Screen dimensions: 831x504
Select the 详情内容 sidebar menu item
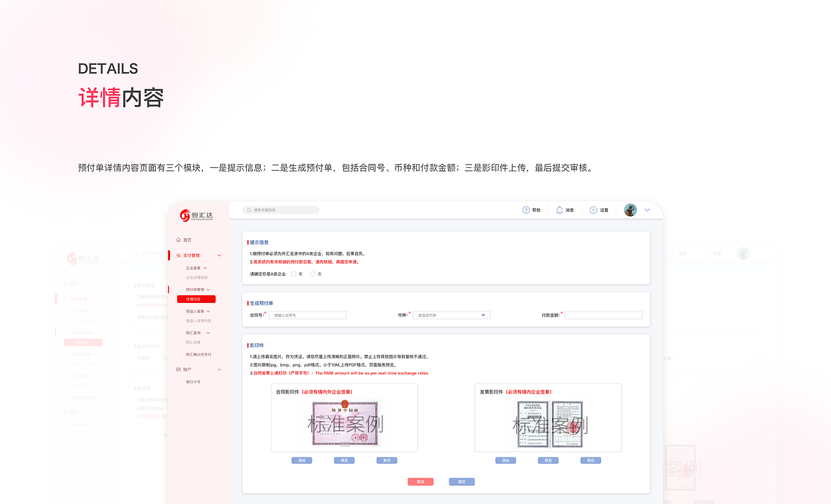pyautogui.click(x=196, y=299)
